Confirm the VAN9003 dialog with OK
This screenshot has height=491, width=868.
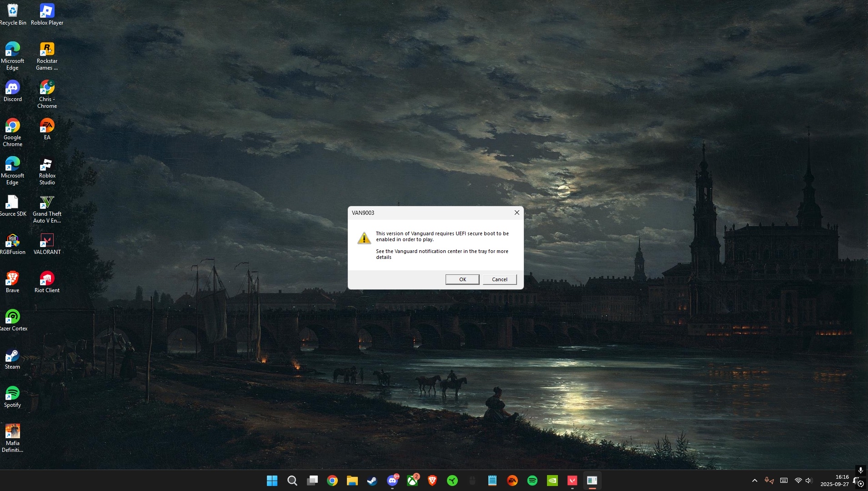pos(462,279)
